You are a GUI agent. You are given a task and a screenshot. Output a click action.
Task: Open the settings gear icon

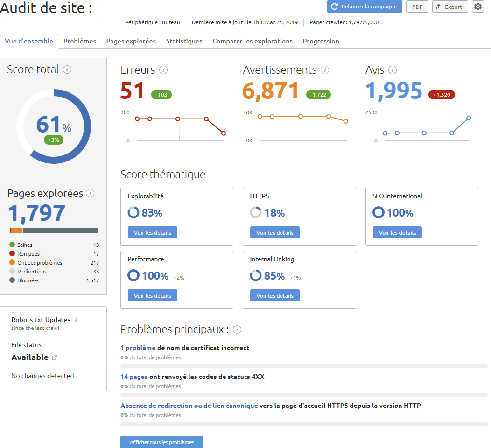477,7
